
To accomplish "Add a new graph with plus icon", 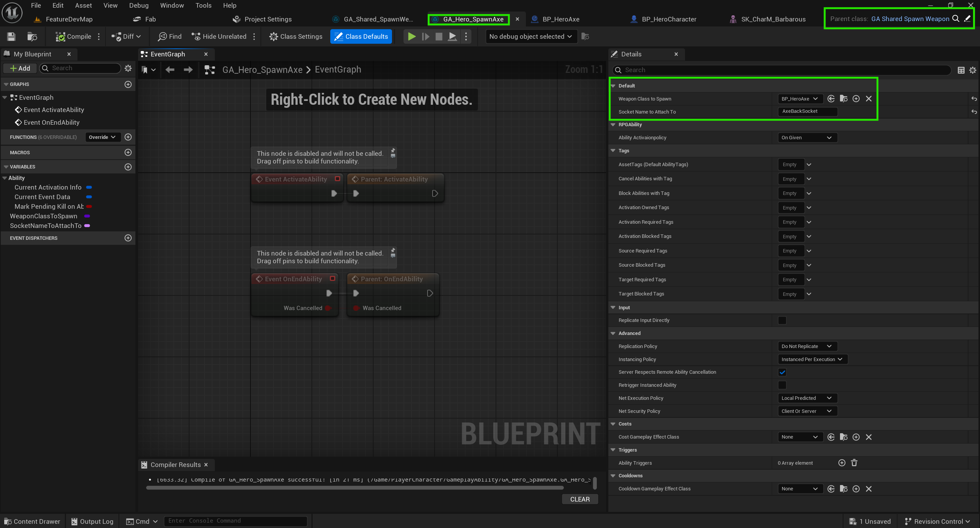I will pos(128,84).
